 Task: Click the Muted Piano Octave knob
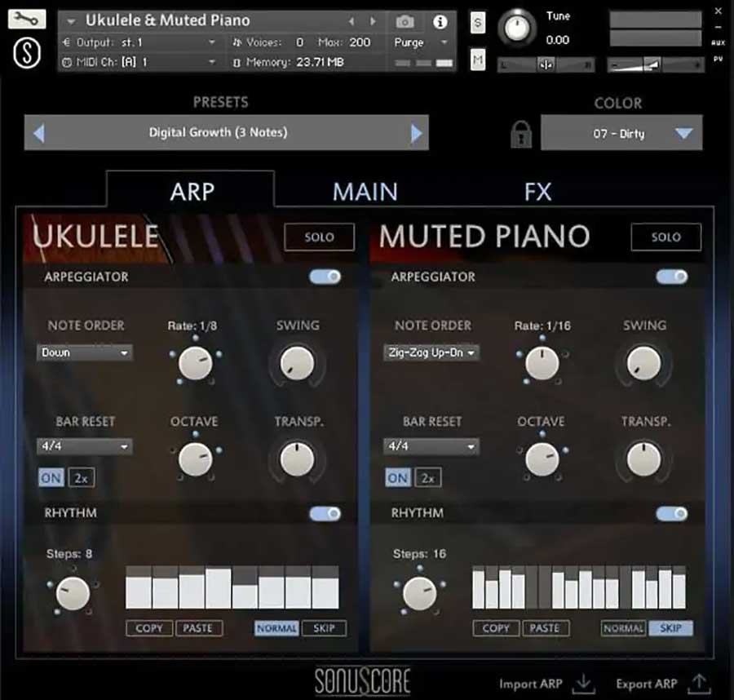pos(542,459)
